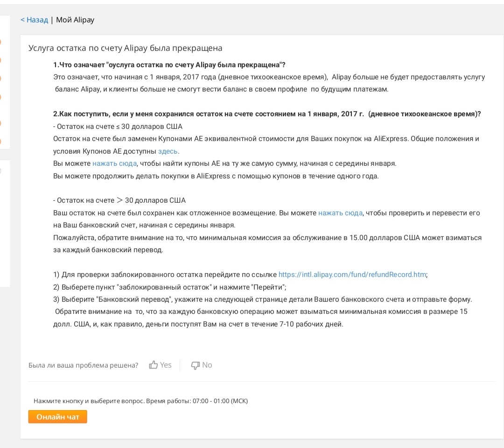Screen dimensions: 504x448
Task: Click question 2 heading about remaining balance
Action: 267,114
